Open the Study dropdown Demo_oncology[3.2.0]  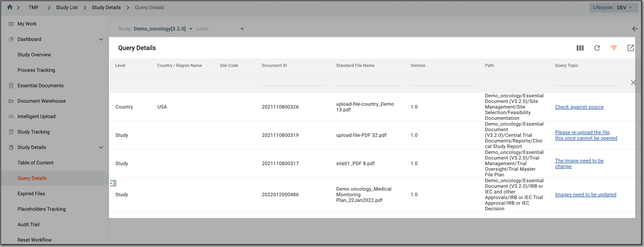pyautogui.click(x=163, y=29)
